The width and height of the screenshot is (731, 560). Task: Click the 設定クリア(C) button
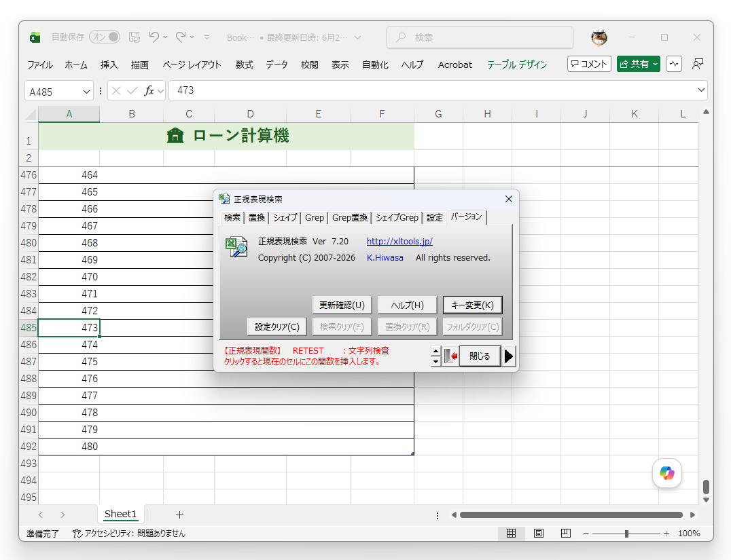pos(277,327)
